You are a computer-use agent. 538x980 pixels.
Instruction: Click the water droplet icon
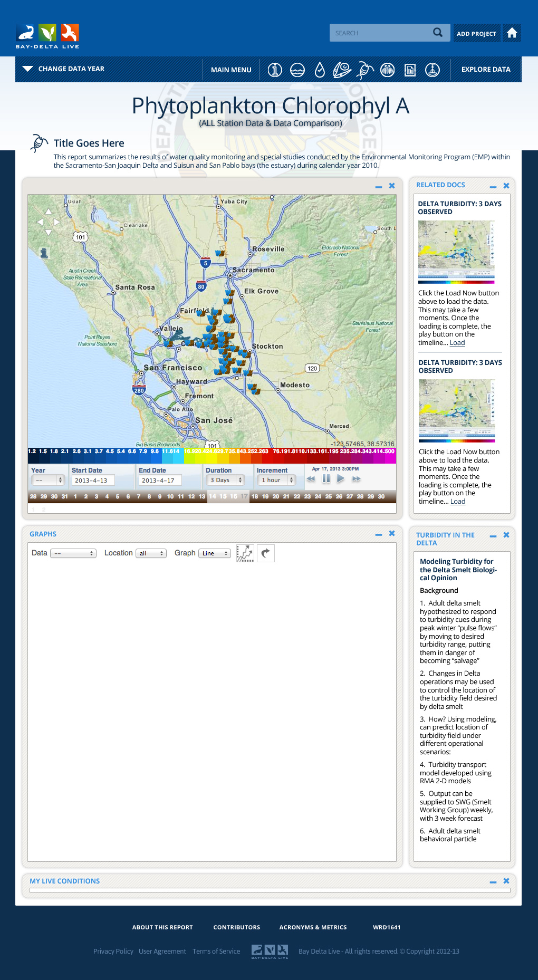[x=320, y=70]
